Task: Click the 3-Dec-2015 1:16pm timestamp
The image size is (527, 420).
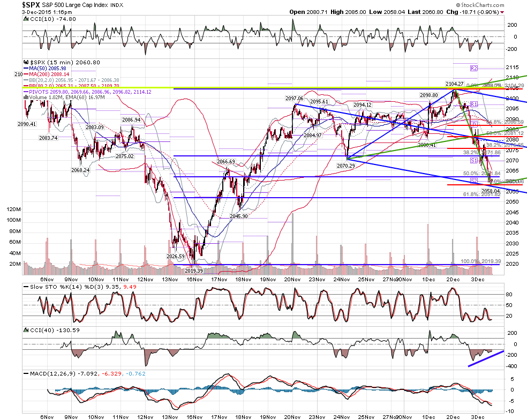Action: 47,12
